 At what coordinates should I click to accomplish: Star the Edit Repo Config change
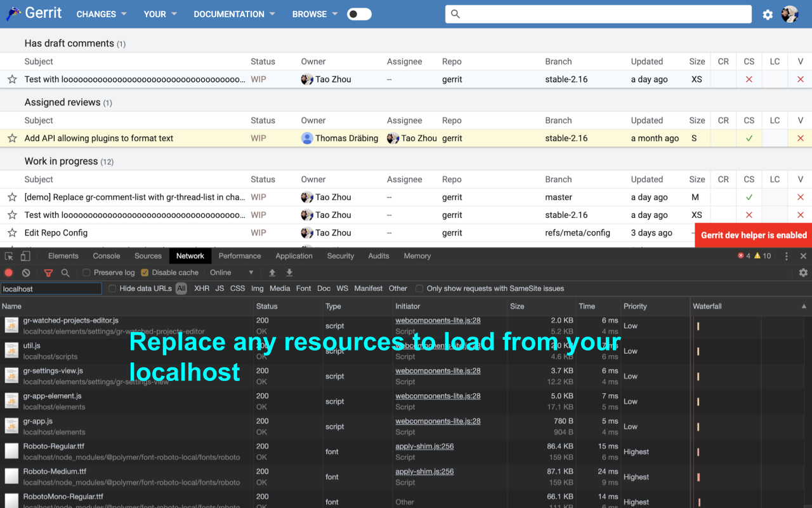point(12,233)
